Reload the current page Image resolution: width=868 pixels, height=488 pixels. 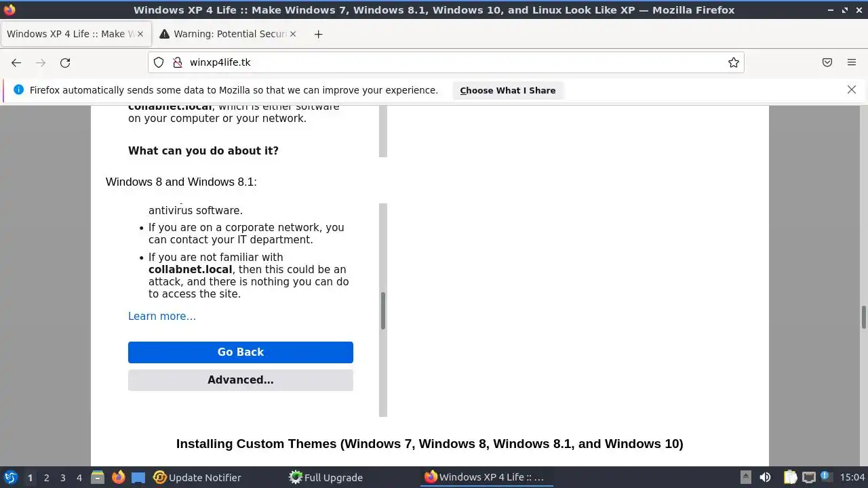(65, 62)
